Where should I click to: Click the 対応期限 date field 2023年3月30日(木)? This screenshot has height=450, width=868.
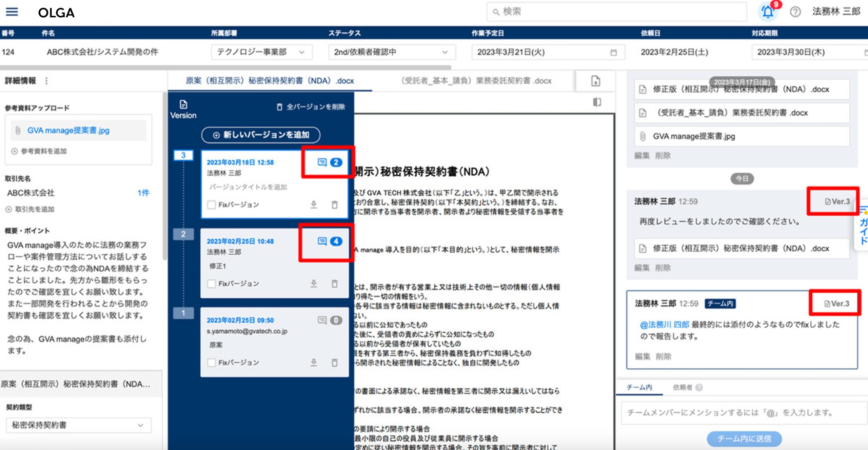pos(810,52)
